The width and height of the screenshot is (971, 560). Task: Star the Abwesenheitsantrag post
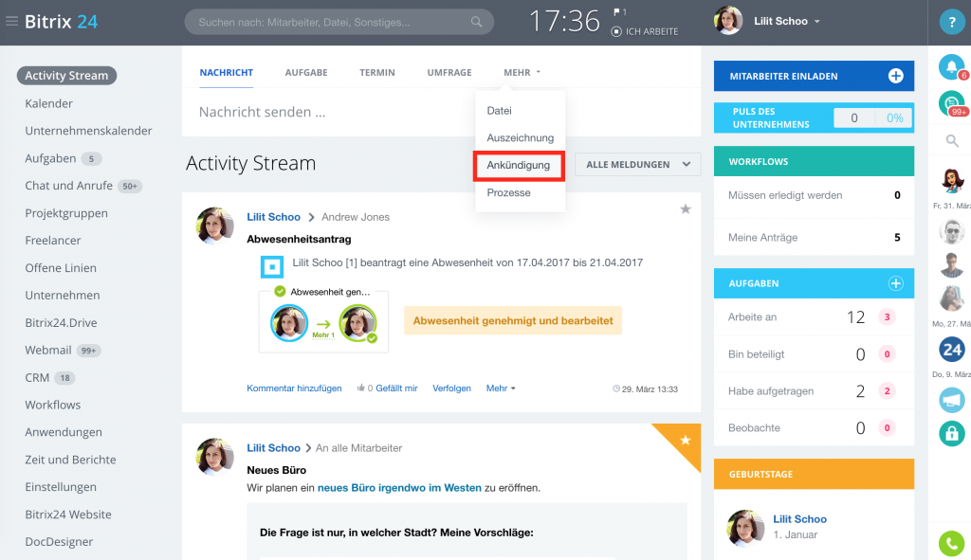tap(686, 209)
